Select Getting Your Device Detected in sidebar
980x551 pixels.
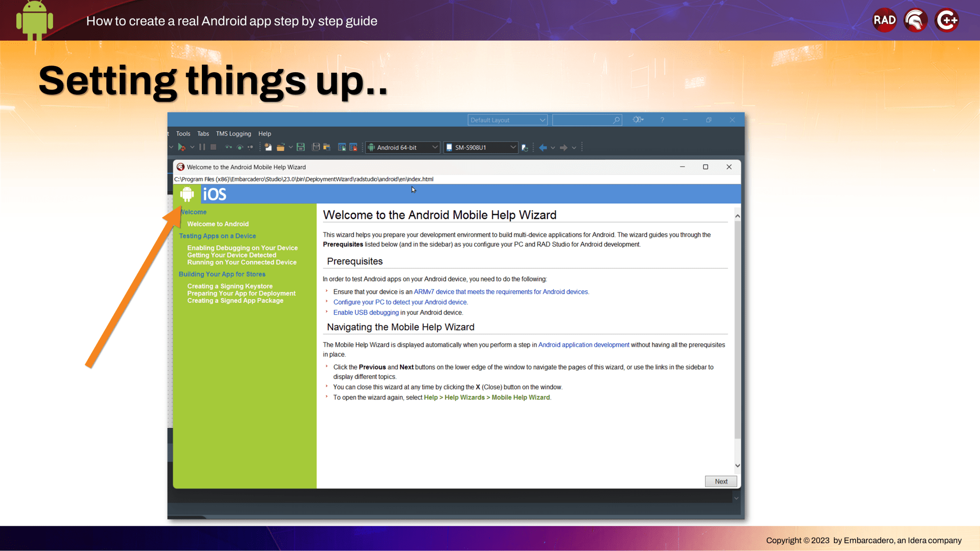[232, 255]
